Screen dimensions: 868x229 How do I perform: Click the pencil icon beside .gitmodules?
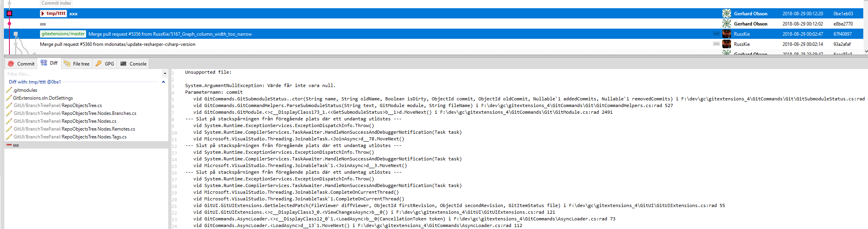(9, 90)
